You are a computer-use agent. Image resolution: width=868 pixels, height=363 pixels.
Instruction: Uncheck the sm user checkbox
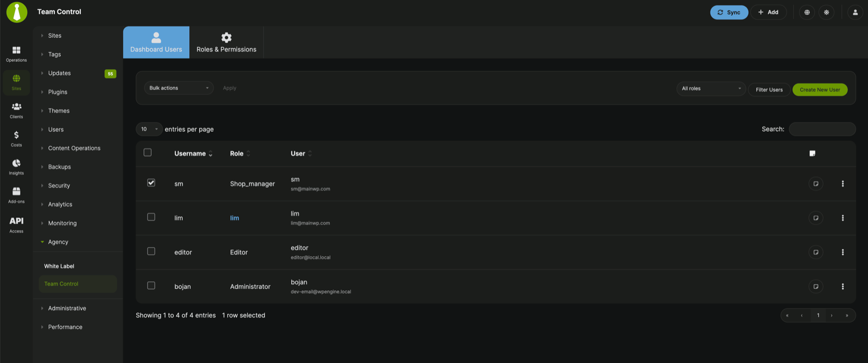tap(151, 183)
